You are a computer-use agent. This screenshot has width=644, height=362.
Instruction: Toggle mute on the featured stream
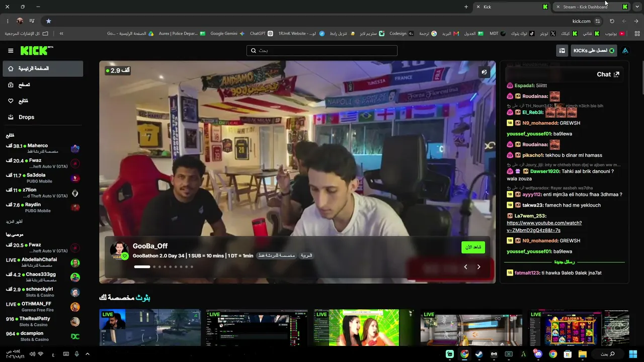click(x=484, y=72)
